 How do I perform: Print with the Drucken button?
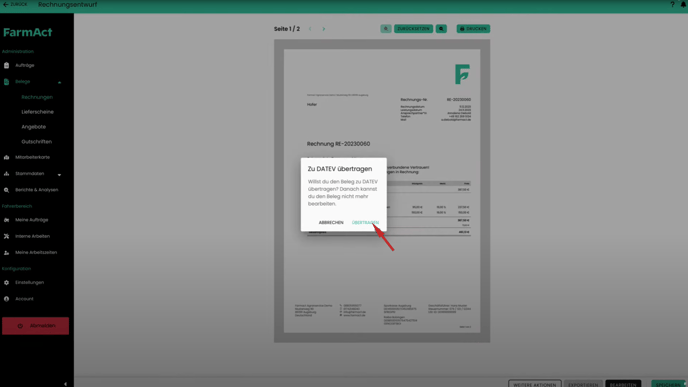click(x=473, y=29)
